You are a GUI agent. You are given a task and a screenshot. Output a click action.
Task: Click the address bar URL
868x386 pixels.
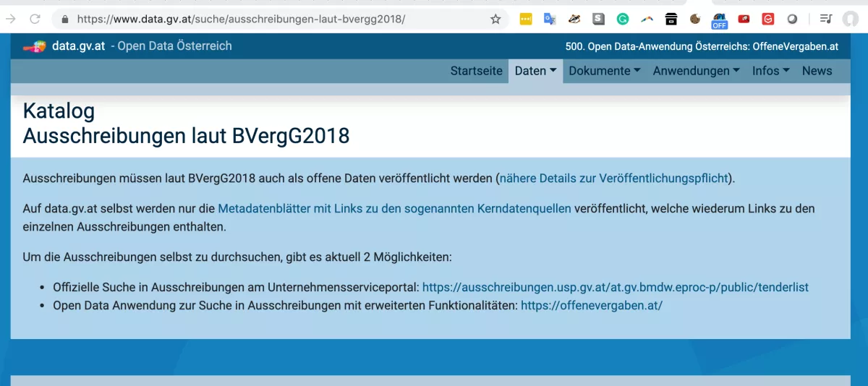pos(241,20)
